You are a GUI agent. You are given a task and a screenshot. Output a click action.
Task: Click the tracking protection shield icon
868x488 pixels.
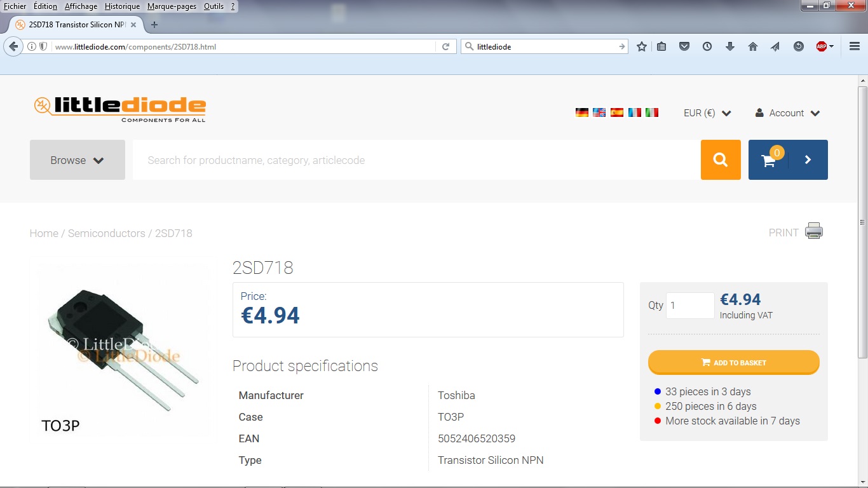pos(43,46)
